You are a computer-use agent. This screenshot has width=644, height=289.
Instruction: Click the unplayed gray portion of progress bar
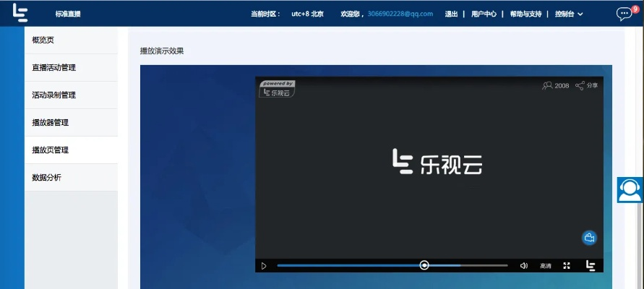point(484,265)
